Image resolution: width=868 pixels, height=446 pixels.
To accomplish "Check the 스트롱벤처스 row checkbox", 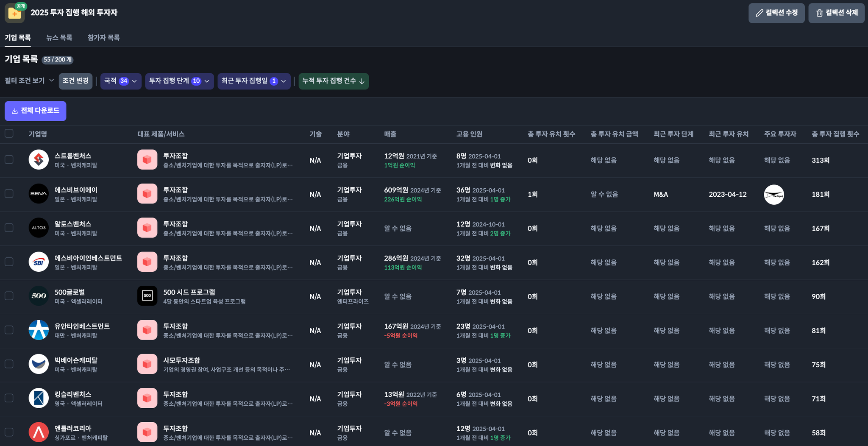I will point(9,159).
